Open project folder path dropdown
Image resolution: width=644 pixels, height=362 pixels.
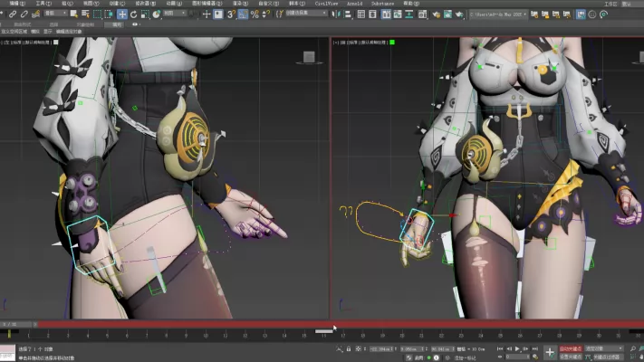(498, 14)
